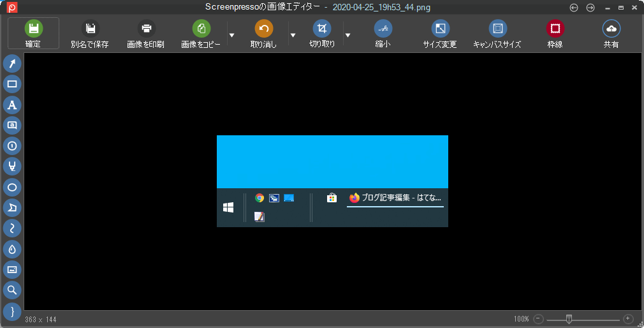Image resolution: width=644 pixels, height=328 pixels.
Task: Select the freehand curve tool
Action: (x=12, y=228)
